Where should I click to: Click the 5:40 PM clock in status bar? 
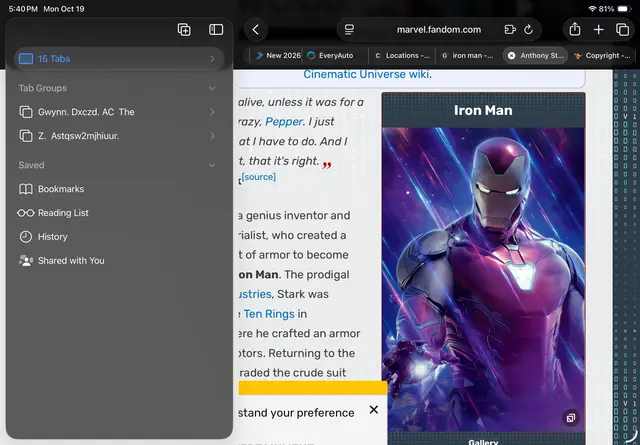click(23, 9)
